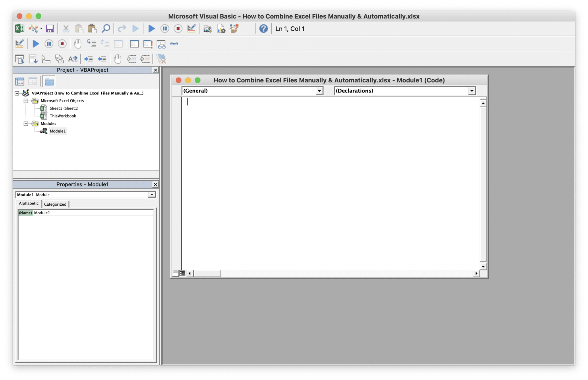Viewport: 588px width, 380px height.
Task: Open the General procedure dropdown
Action: click(320, 91)
